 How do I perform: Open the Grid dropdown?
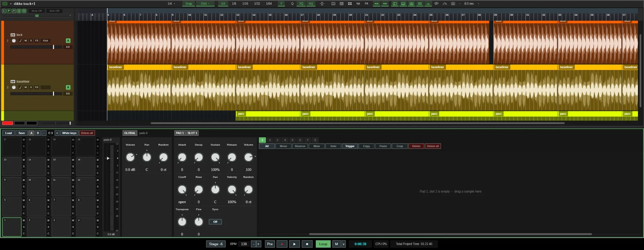click(x=205, y=4)
